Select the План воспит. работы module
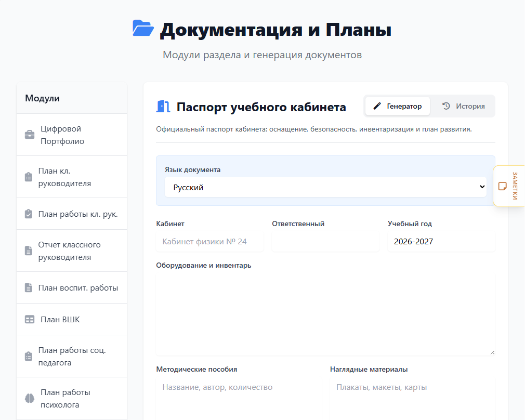525x420 pixels. coord(72,287)
